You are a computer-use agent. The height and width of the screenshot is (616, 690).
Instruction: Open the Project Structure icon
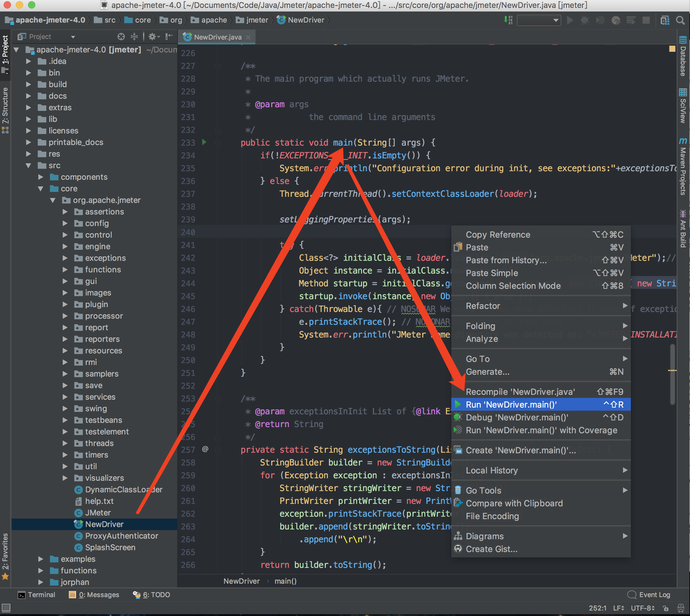[665, 20]
